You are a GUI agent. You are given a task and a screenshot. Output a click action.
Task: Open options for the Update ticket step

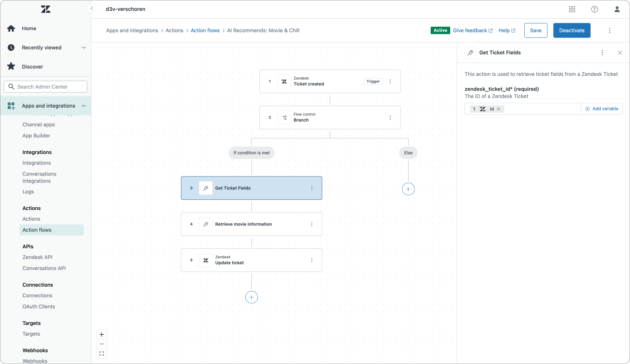[312, 260]
